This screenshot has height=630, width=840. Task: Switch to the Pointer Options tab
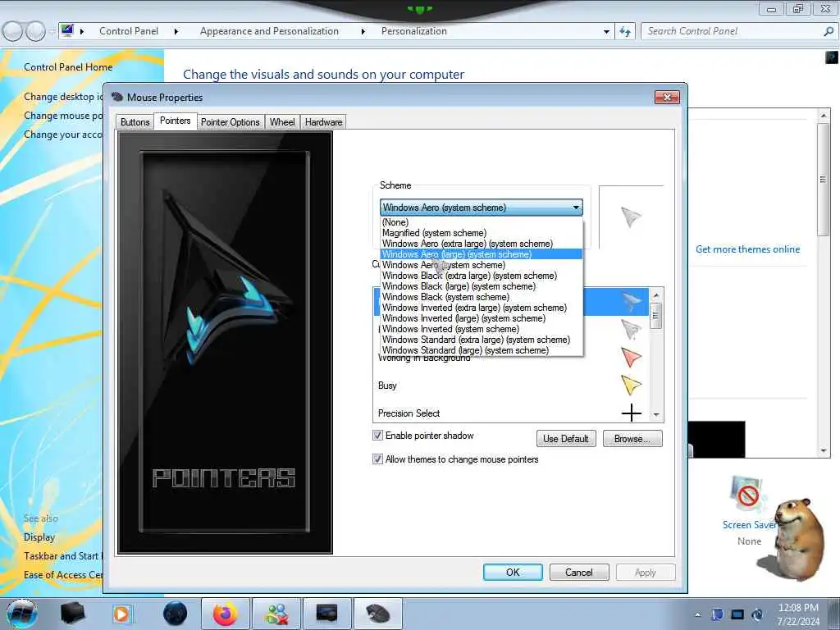231,122
